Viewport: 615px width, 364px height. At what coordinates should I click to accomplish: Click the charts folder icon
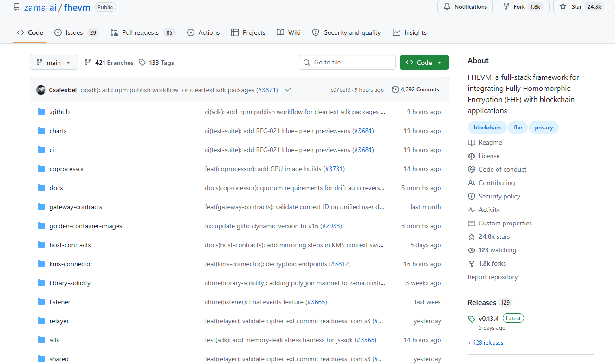[x=41, y=131]
